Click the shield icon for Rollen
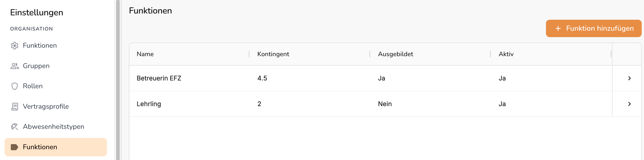This screenshot has height=160, width=644. click(14, 86)
